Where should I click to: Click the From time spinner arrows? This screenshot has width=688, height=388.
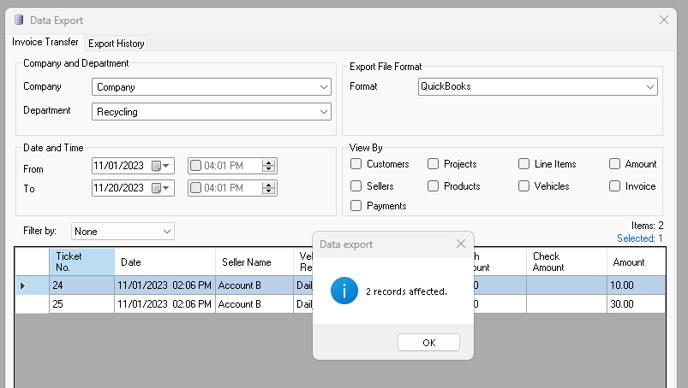click(269, 165)
